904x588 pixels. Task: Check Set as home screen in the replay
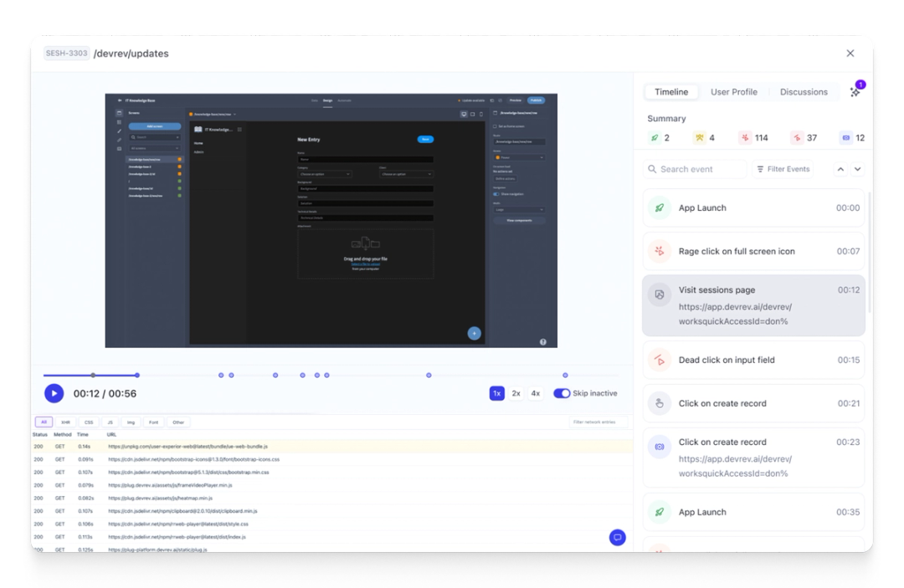[x=495, y=126]
